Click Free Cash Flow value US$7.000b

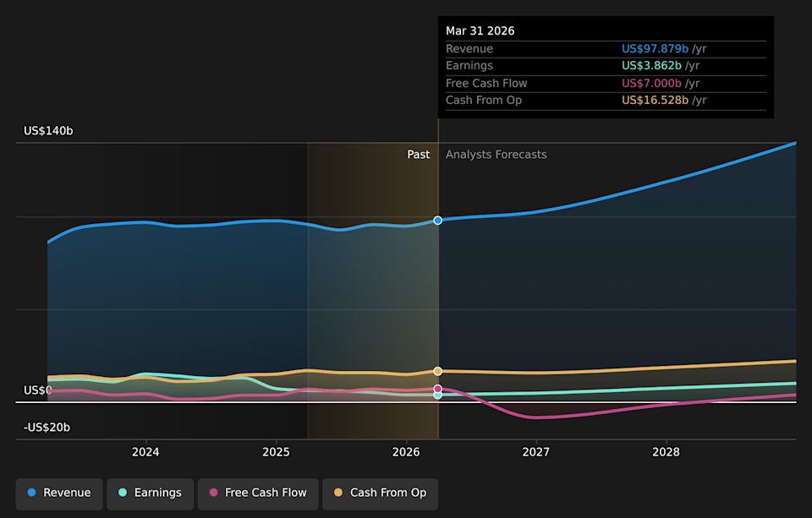(x=651, y=84)
